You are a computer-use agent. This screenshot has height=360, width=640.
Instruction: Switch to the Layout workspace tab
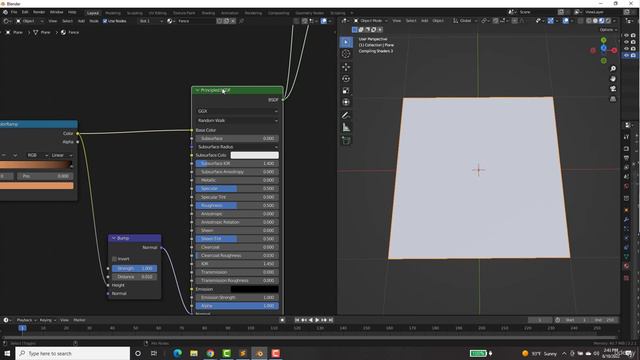[x=93, y=13]
